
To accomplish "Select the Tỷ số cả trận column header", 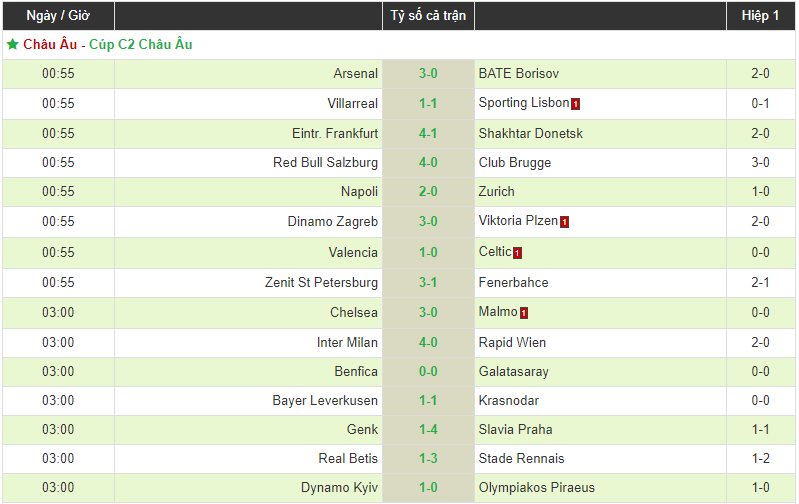I will [x=428, y=16].
